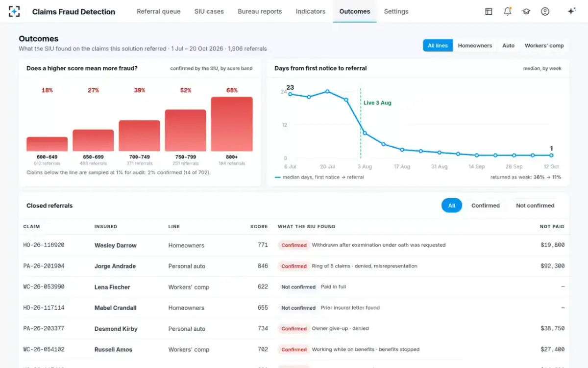Click the 800+ score band bar
The width and height of the screenshot is (588, 368).
coord(232,124)
